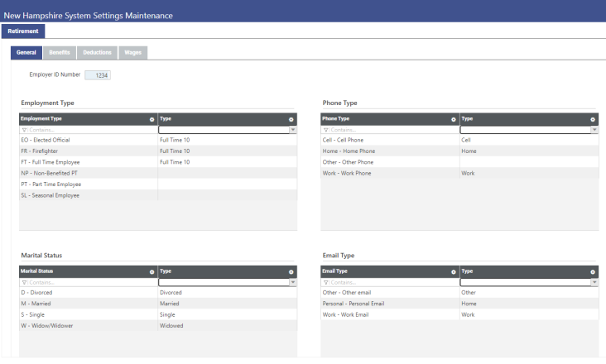Open settings gear on Phone Type grid's Type column
The image size is (606, 364).
pyautogui.click(x=593, y=119)
